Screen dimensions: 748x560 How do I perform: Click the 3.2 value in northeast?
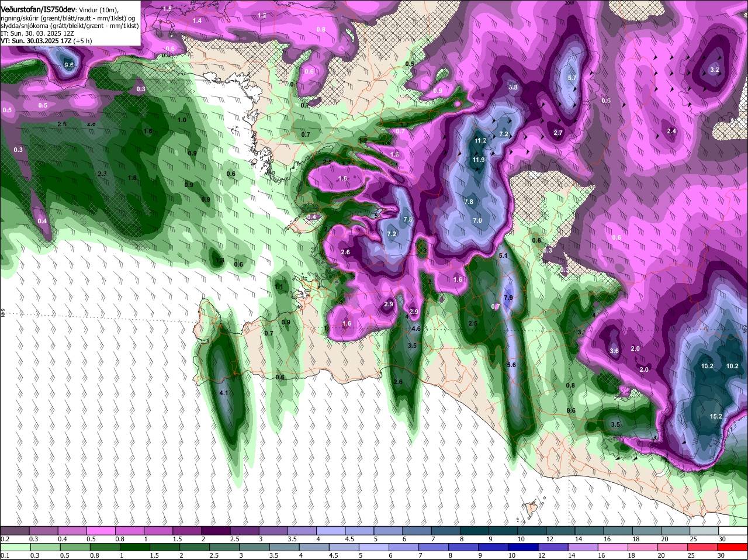click(714, 70)
